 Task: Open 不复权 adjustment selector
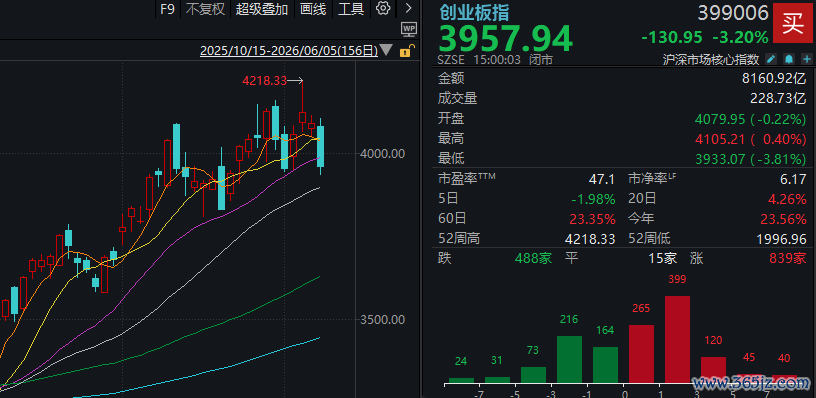205,9
